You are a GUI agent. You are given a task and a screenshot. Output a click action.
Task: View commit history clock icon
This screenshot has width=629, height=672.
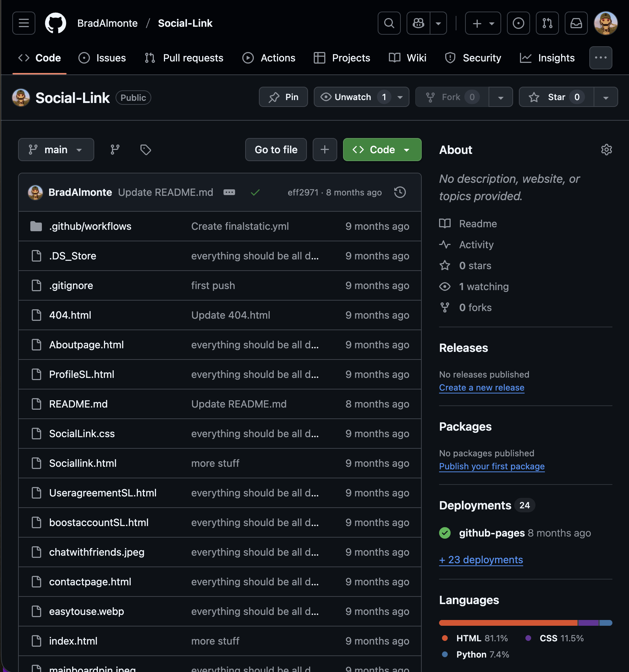(400, 192)
